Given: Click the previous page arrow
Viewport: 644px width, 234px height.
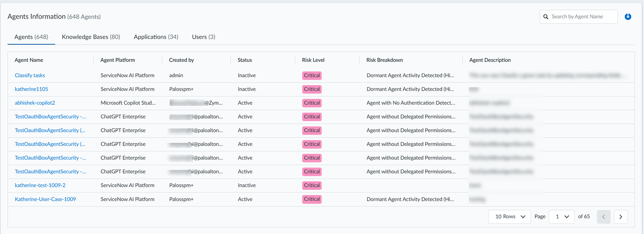Looking at the screenshot, I should (x=603, y=217).
